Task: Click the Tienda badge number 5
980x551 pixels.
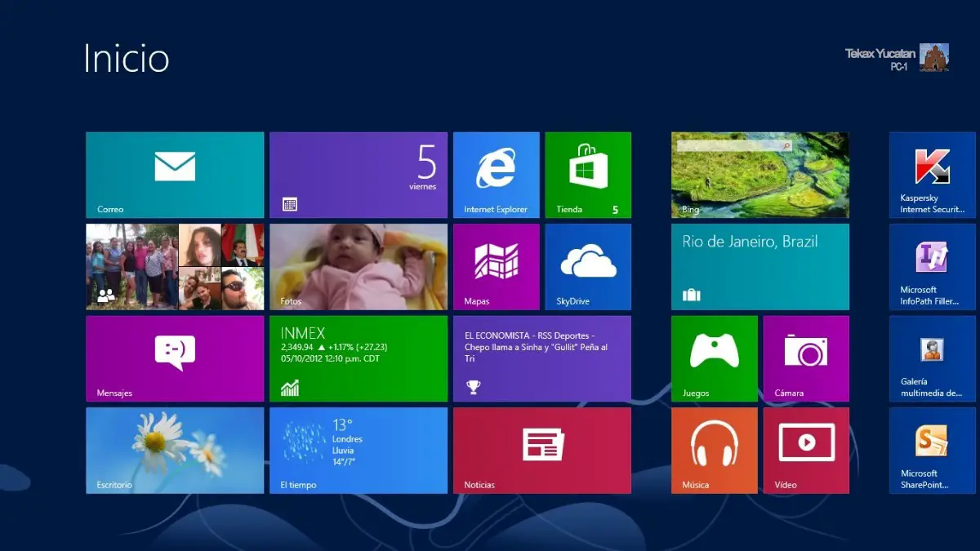Action: pyautogui.click(x=615, y=210)
